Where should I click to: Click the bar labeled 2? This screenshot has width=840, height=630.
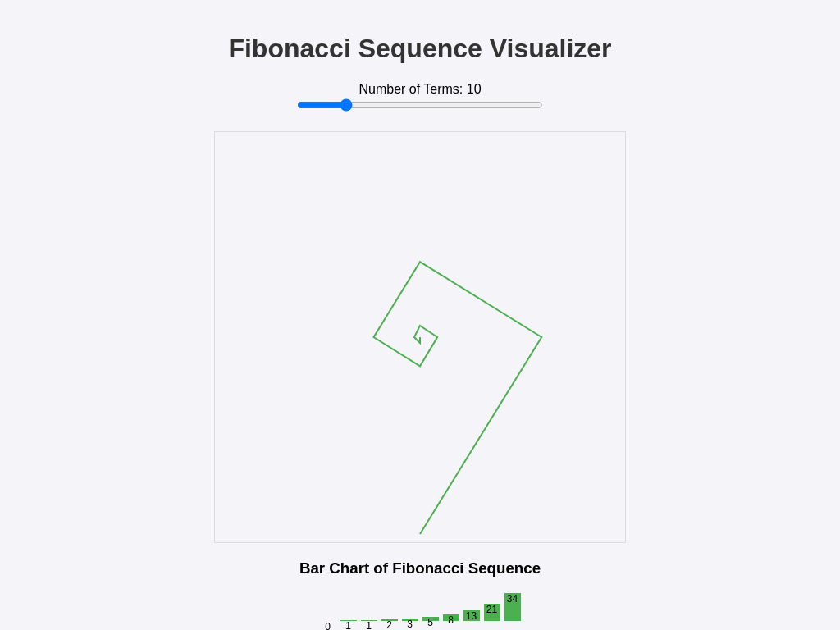pos(389,621)
